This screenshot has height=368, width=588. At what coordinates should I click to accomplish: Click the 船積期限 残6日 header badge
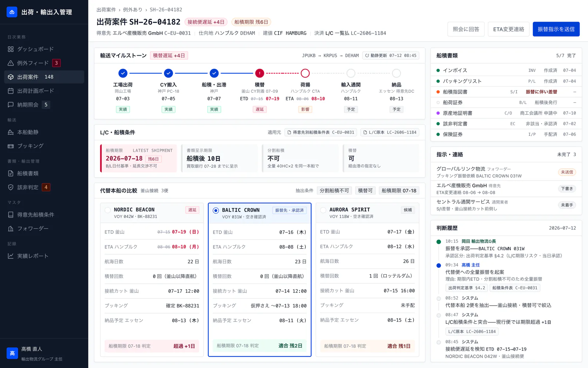251,22
